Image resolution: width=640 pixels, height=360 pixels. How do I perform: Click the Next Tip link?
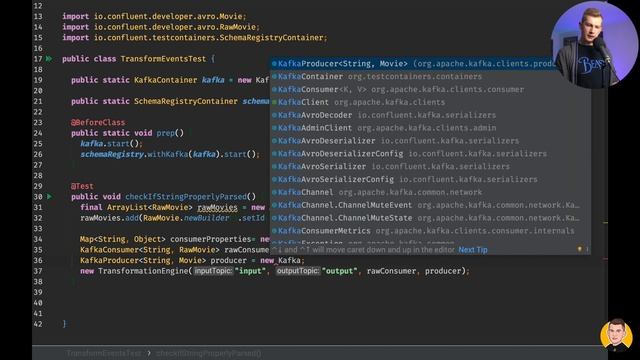tap(473, 250)
